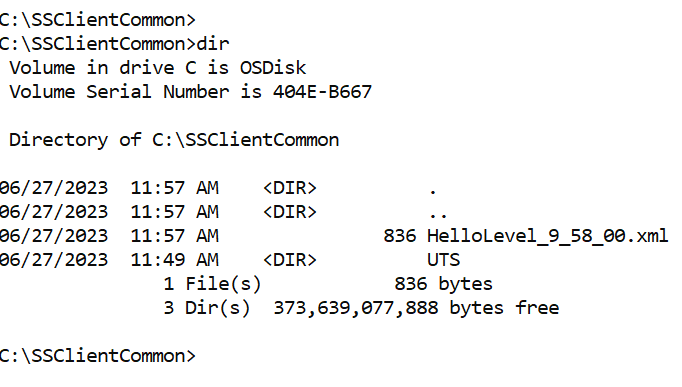Screen dimensions: 682x387
Task: Click the file size 836 beside HelloLevel
Action: click(x=400, y=236)
